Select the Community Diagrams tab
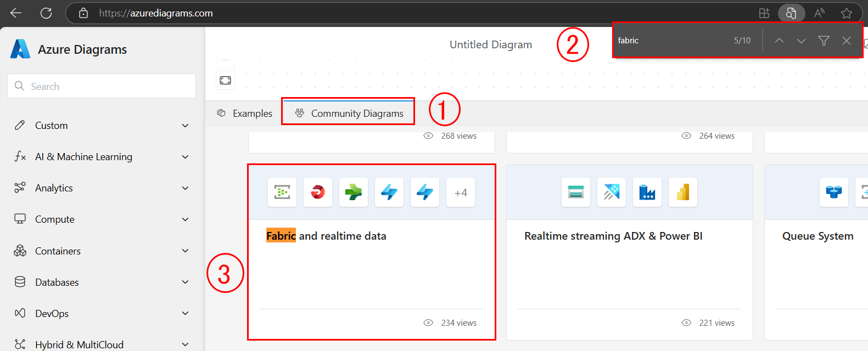 [349, 114]
